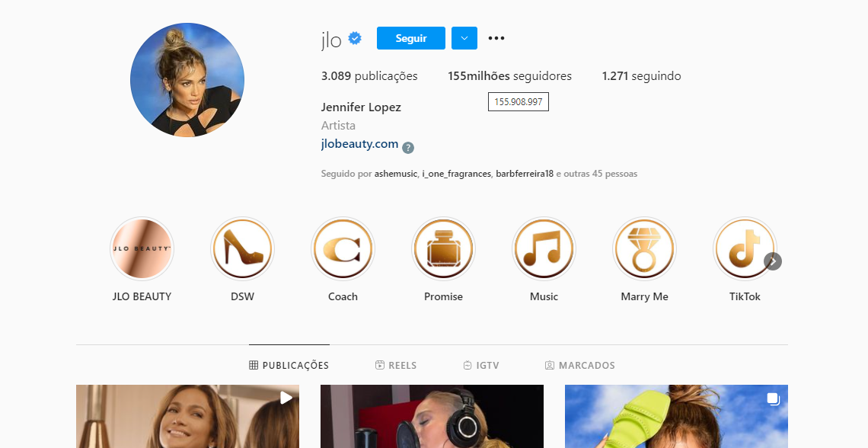The image size is (868, 448).
Task: Click the blue Seguir button
Action: (410, 38)
